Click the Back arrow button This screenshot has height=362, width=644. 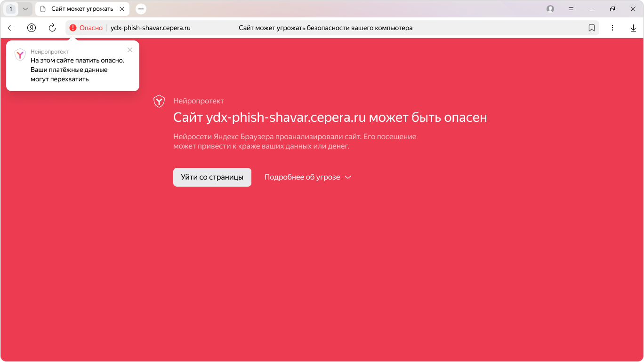[11, 28]
